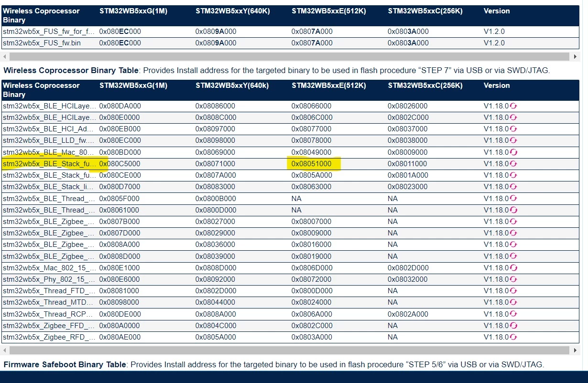Click the stm32wb5x_Thread_FTD binary name

(x=49, y=291)
